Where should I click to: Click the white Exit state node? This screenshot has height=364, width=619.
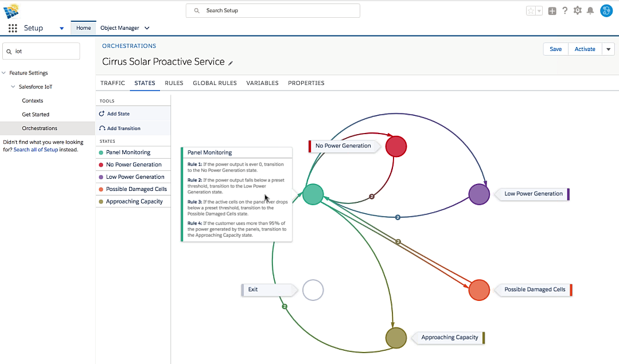[x=313, y=290]
